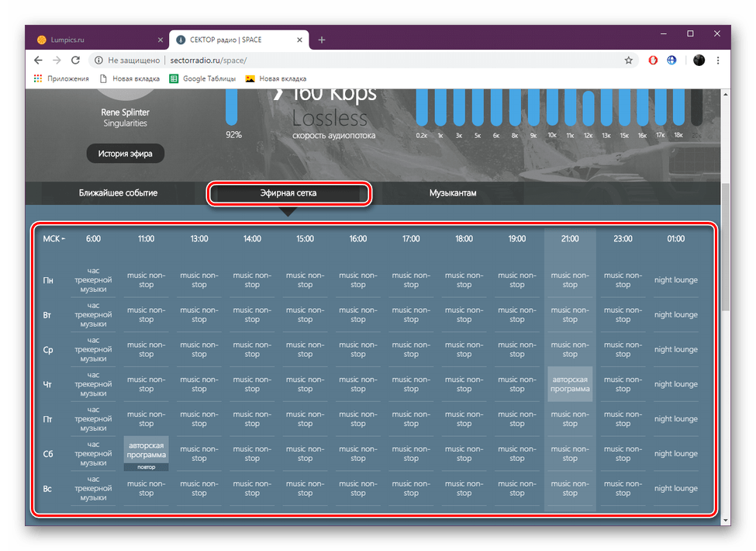Click the page scroll-up arrow
Image resolution: width=756 pixels, height=551 pixels.
click(726, 95)
